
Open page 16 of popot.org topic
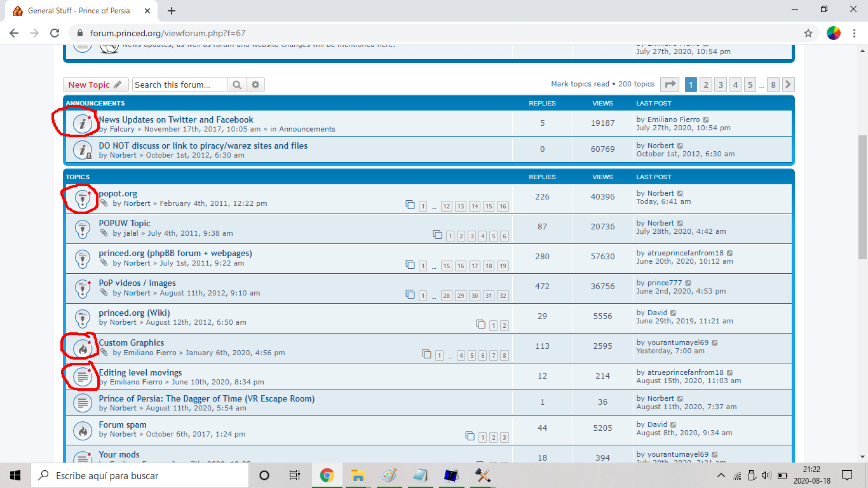tap(503, 207)
